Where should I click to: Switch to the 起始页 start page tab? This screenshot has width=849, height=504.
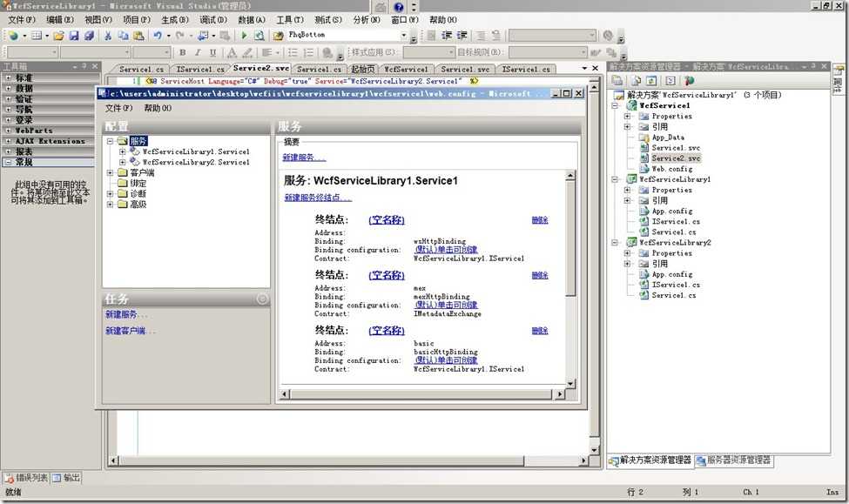tap(362, 69)
